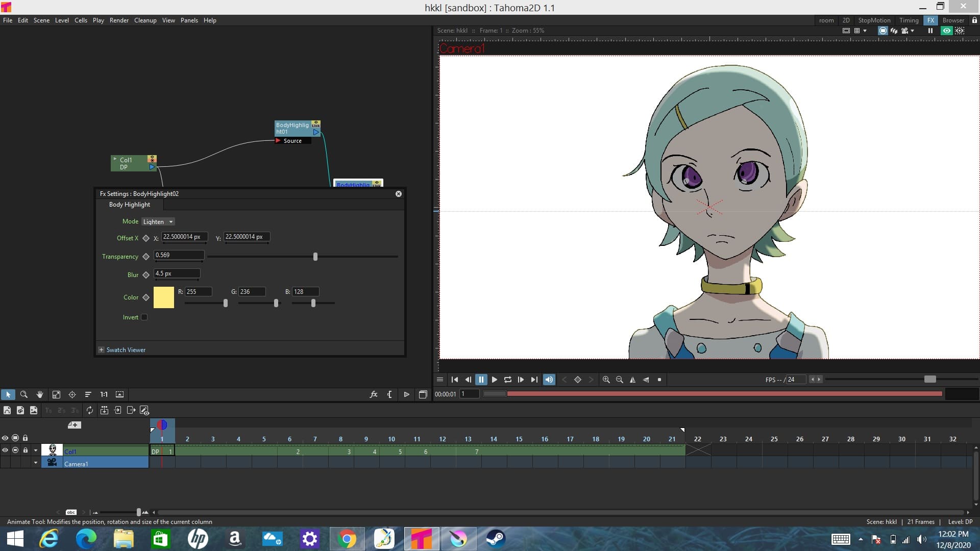Image resolution: width=980 pixels, height=551 pixels.
Task: Pause playback using the pause button
Action: click(481, 380)
